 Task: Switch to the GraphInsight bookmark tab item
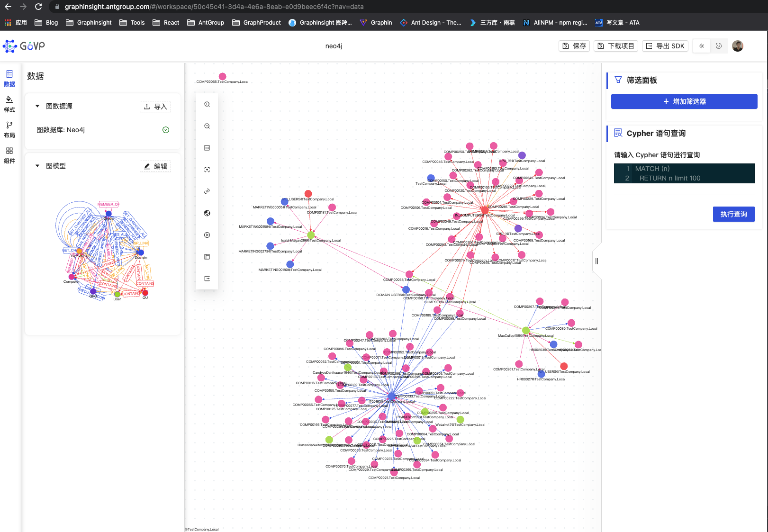pos(88,22)
